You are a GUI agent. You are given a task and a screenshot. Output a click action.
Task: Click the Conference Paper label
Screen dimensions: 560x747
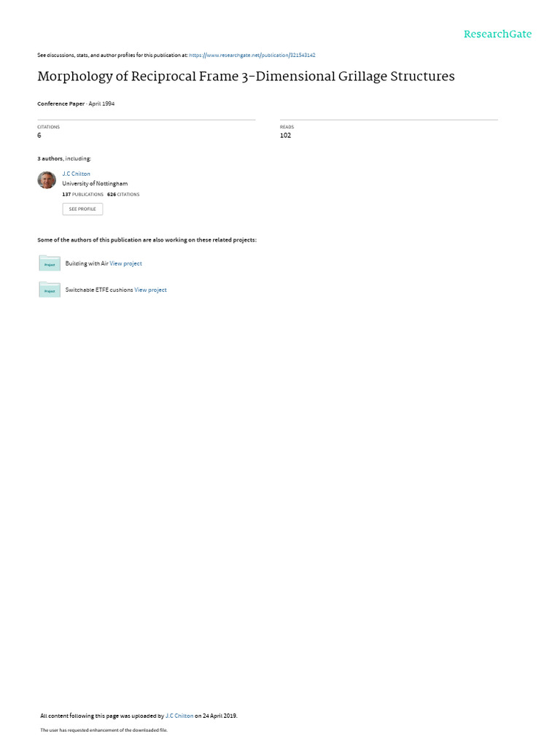tap(61, 104)
